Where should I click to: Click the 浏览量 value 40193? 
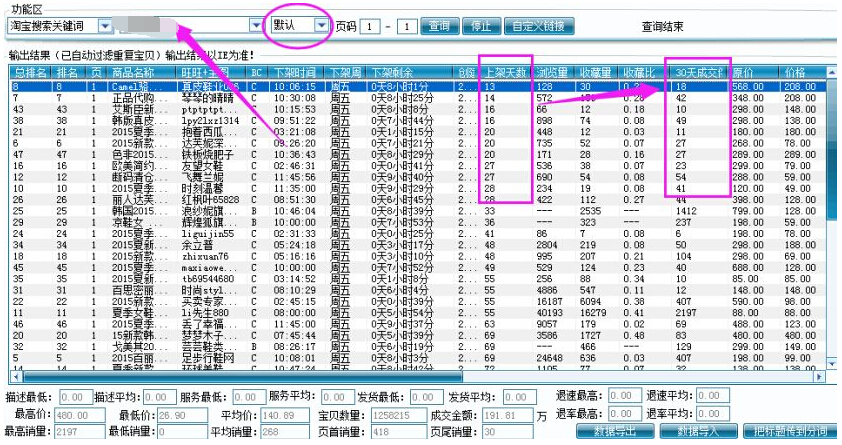(x=550, y=312)
